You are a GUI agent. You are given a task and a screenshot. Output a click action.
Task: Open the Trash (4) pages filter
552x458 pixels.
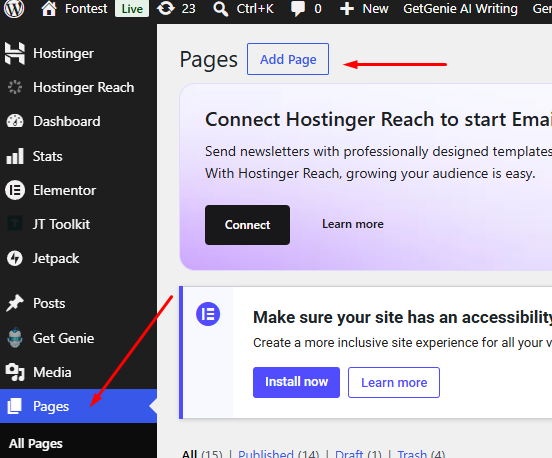coord(421,453)
